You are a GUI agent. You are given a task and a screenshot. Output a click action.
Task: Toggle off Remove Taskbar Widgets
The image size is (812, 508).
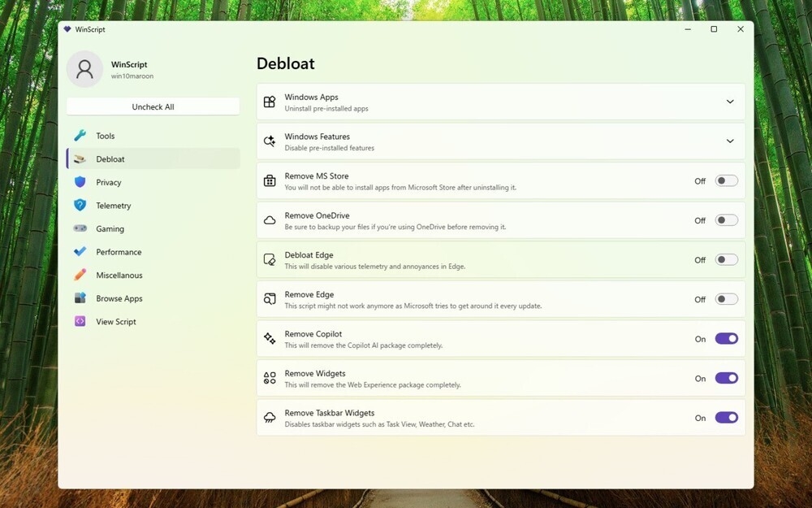tap(726, 417)
